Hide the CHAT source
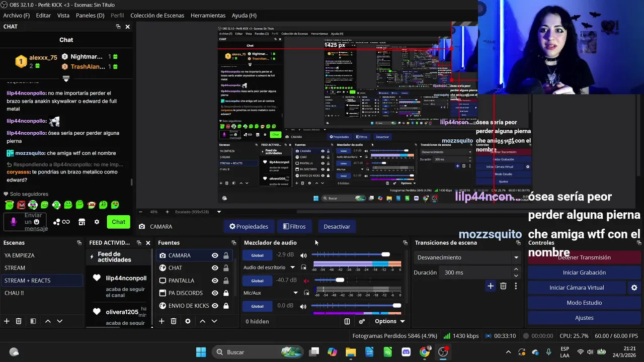 coord(215,268)
